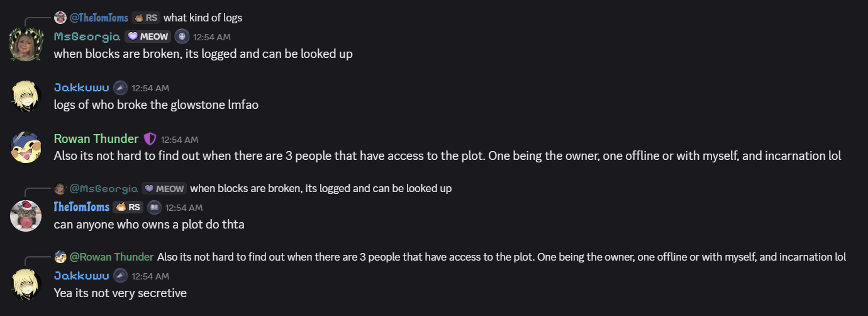The image size is (868, 316).
Task: Click Jakkuwu's role icon above the glowstone message
Action: click(120, 88)
